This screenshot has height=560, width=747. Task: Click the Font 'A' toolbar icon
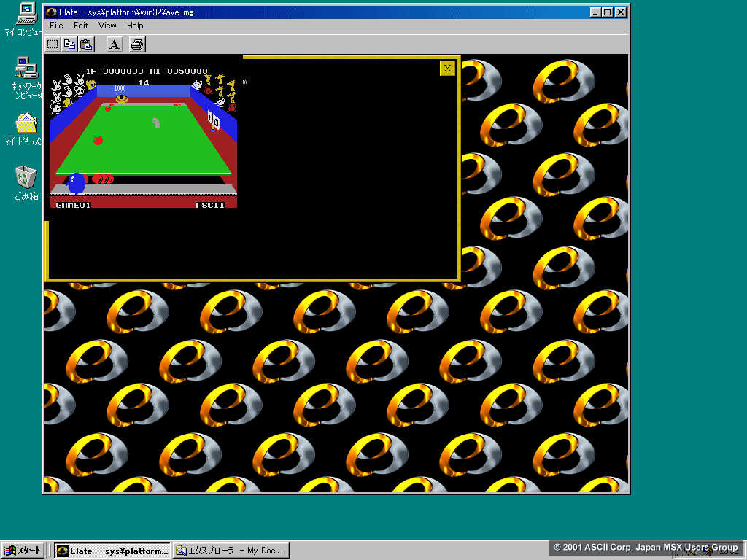point(115,44)
